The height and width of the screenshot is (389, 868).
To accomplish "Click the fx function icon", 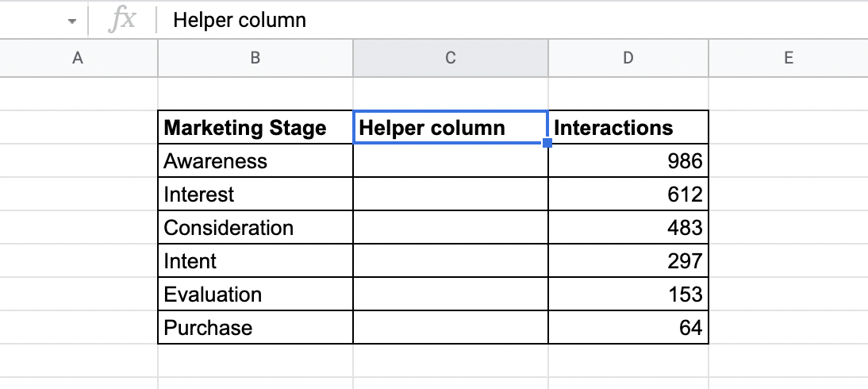I will click(x=122, y=21).
